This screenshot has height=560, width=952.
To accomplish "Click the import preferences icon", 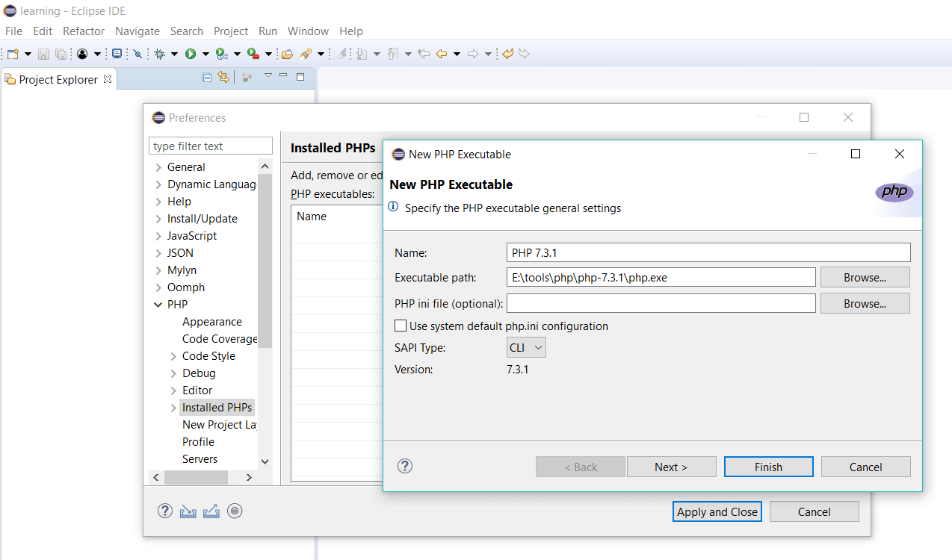I will (188, 511).
